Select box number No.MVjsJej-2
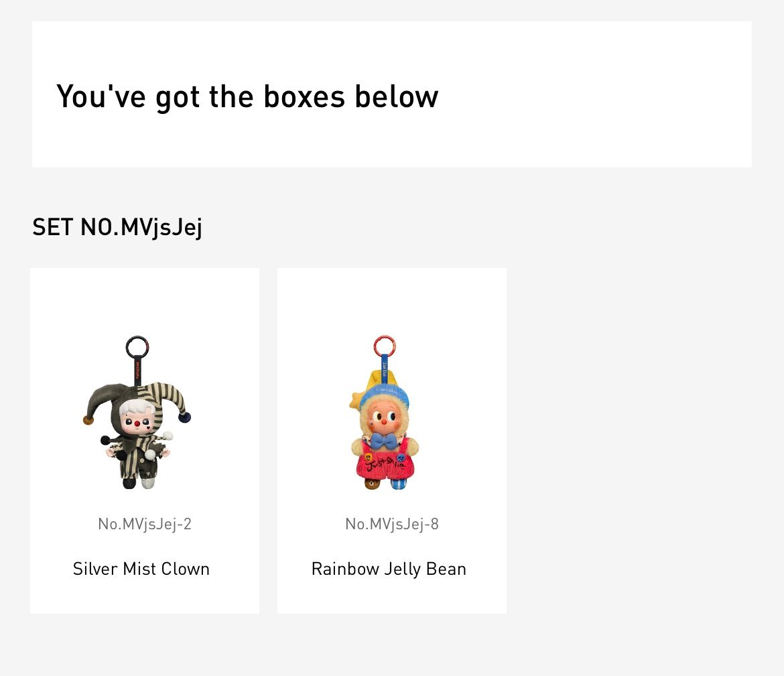 click(x=145, y=524)
